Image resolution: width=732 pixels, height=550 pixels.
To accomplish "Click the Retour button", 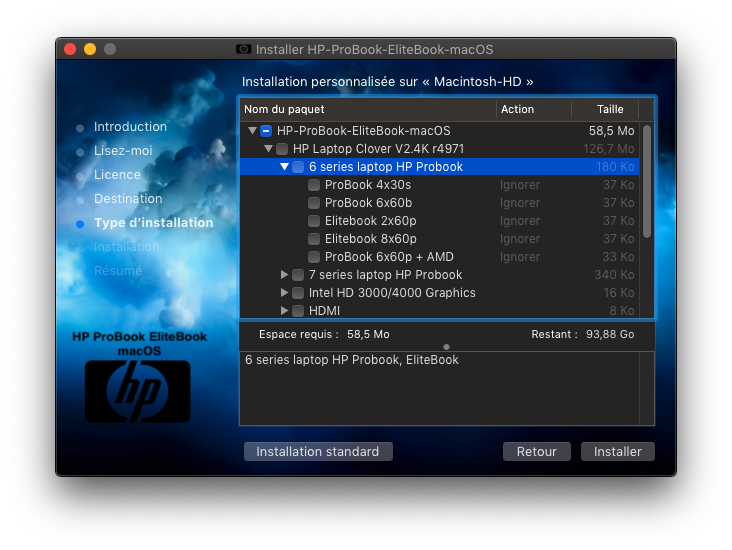I will tap(536, 451).
